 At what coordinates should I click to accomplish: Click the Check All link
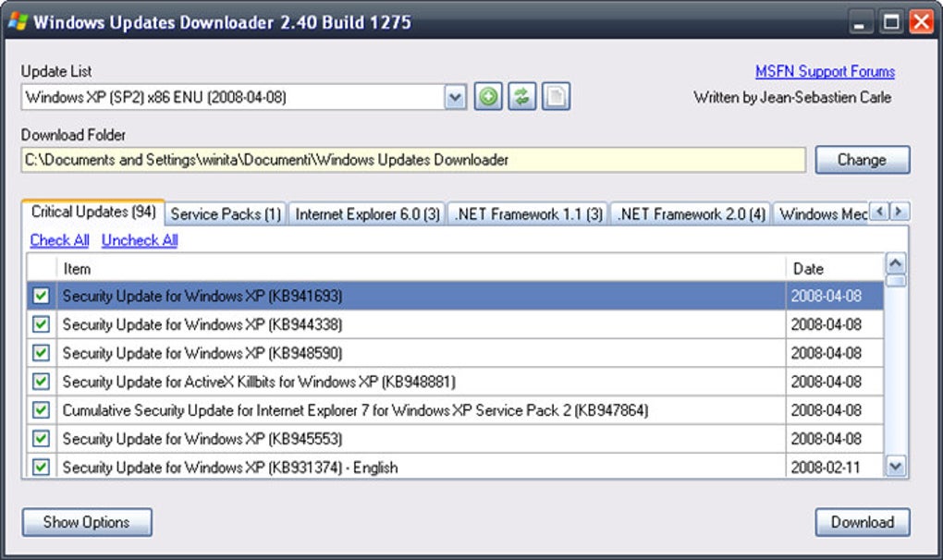click(59, 240)
